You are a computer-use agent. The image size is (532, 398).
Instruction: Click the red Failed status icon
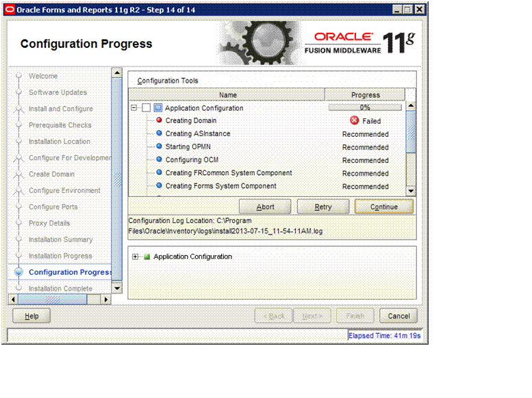pos(355,121)
